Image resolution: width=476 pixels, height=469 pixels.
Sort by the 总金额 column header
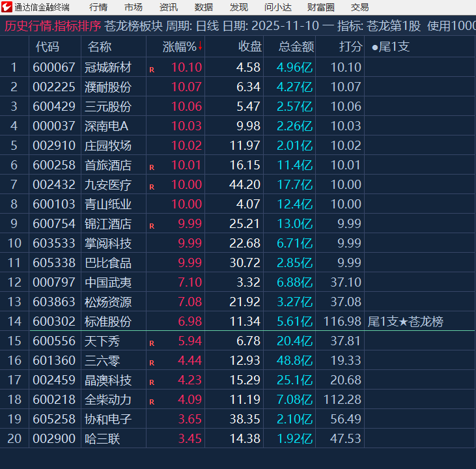(x=296, y=47)
